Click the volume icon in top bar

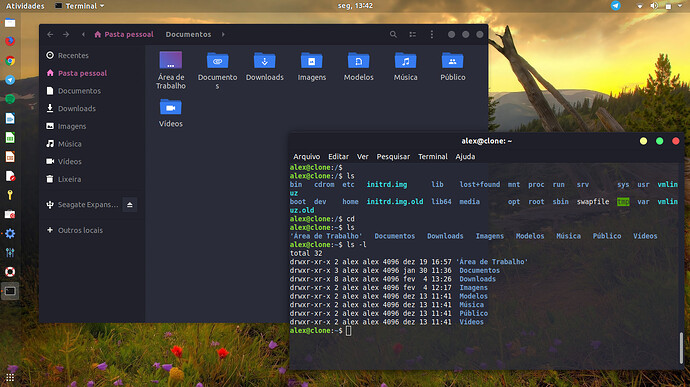point(654,6)
